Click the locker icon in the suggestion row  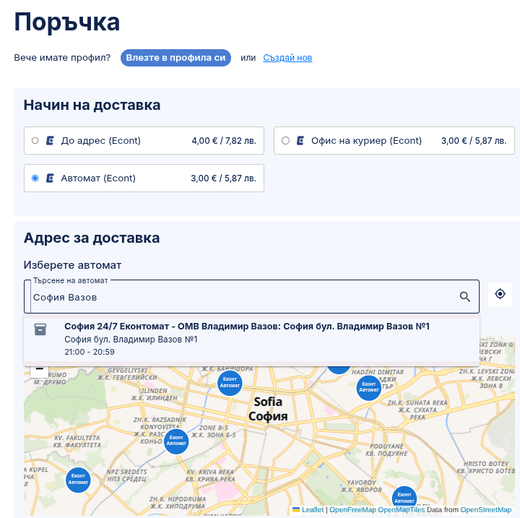pos(40,329)
